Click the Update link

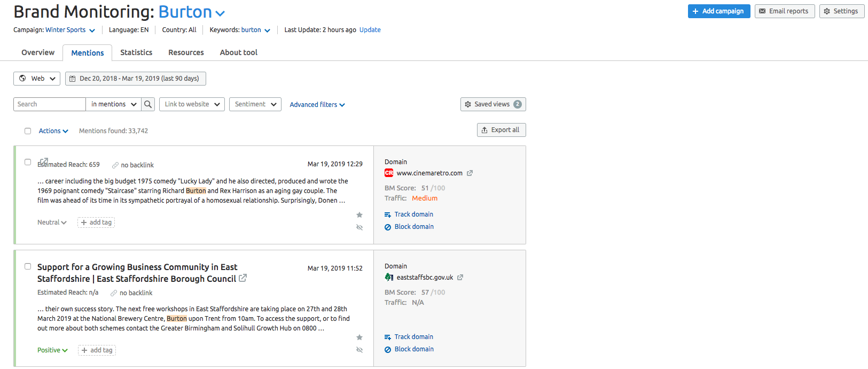click(370, 30)
